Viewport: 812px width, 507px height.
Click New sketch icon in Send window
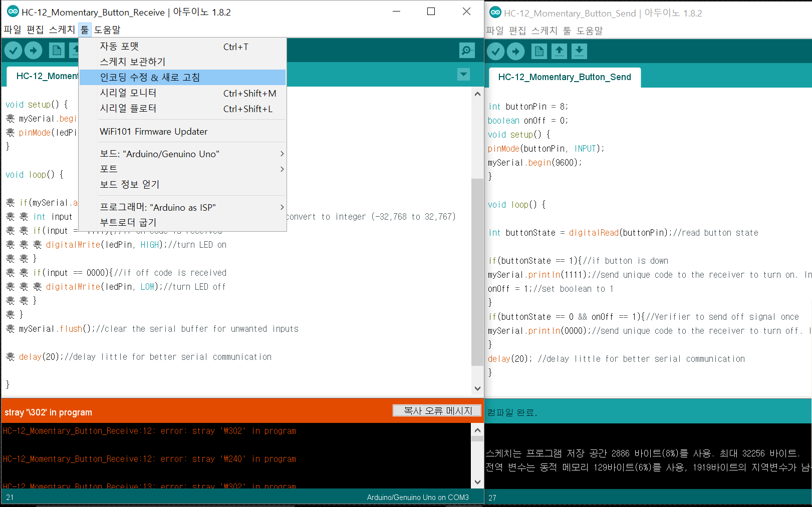(x=539, y=51)
